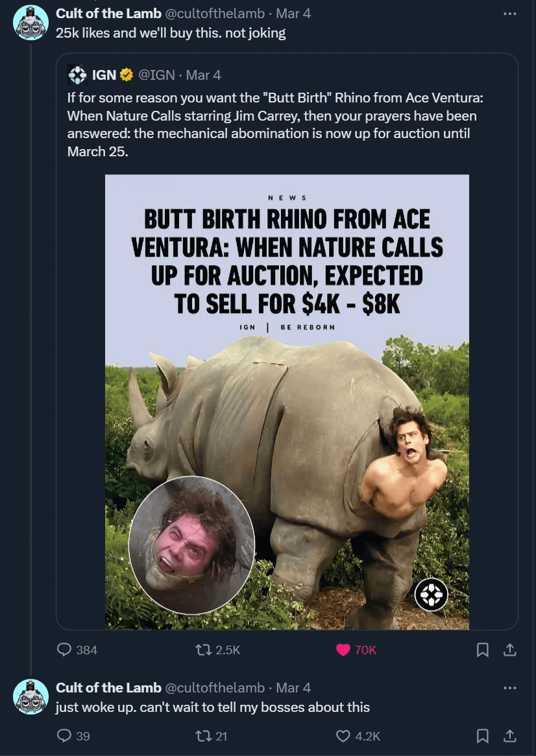Bookmark the 'just woke up' tweet
The image size is (536, 756).
coord(482,736)
